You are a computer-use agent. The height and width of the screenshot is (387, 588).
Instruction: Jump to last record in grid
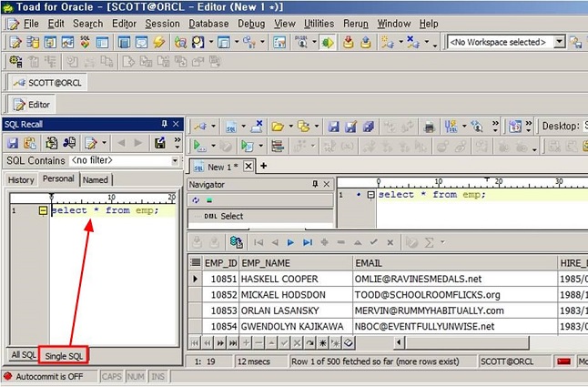pos(307,242)
